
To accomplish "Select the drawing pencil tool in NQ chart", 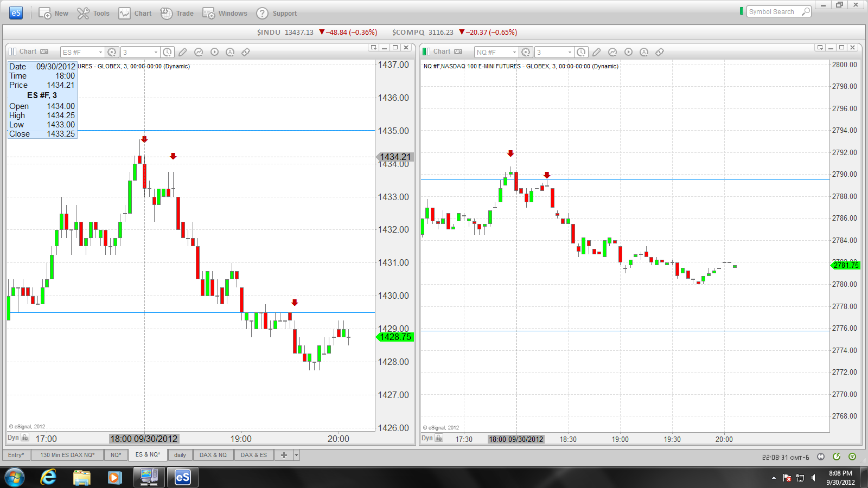I will (x=597, y=52).
